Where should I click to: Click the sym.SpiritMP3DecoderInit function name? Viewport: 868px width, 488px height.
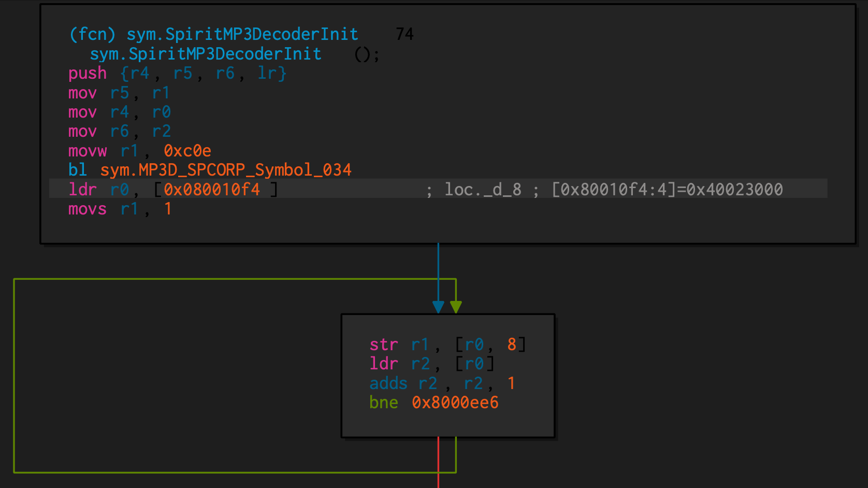point(242,34)
